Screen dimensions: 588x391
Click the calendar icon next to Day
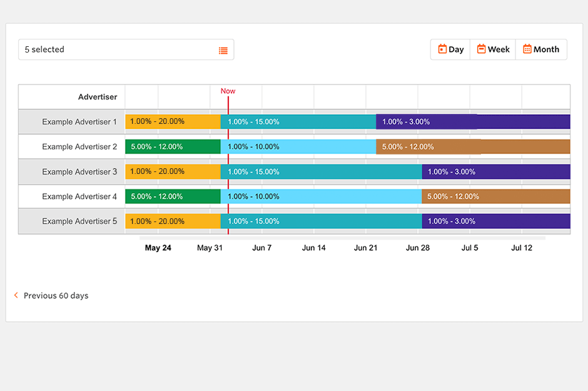coord(442,49)
